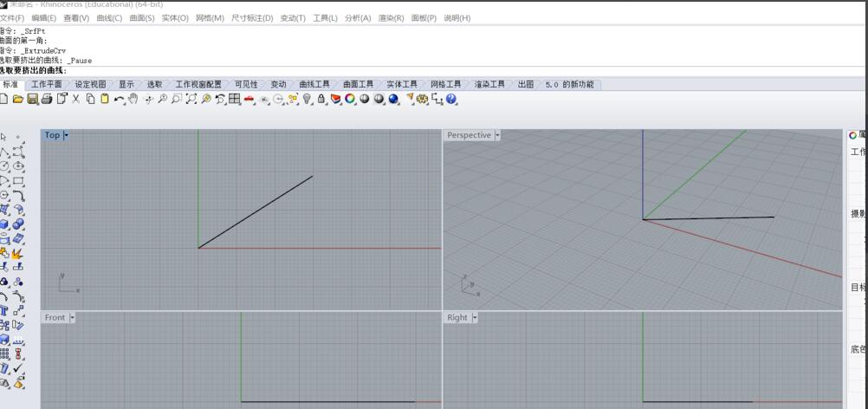Click the blue help question mark icon
This screenshot has height=409, width=868.
(451, 99)
